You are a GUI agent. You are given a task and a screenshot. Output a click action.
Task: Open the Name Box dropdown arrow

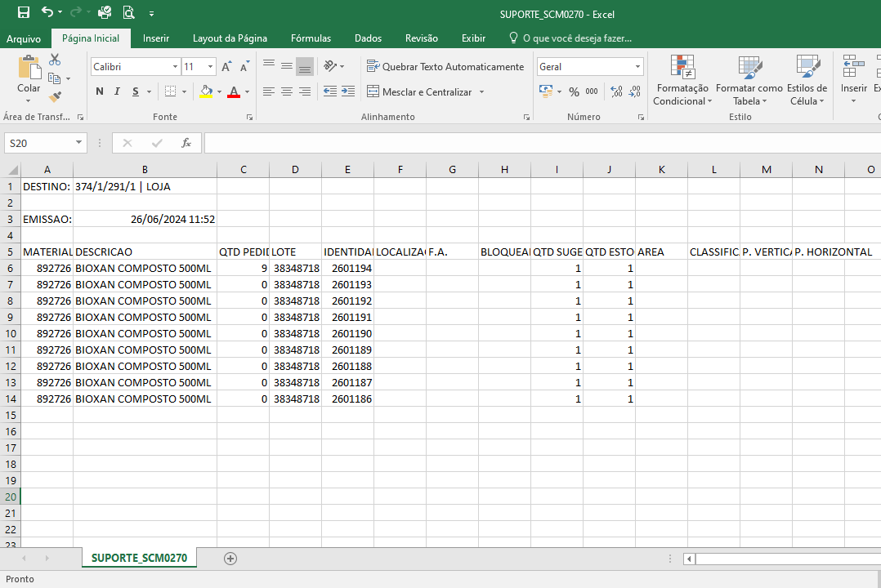click(79, 143)
